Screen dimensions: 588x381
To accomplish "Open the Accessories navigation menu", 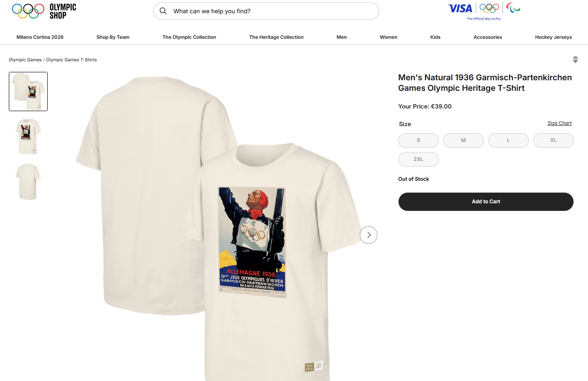I will (x=488, y=37).
